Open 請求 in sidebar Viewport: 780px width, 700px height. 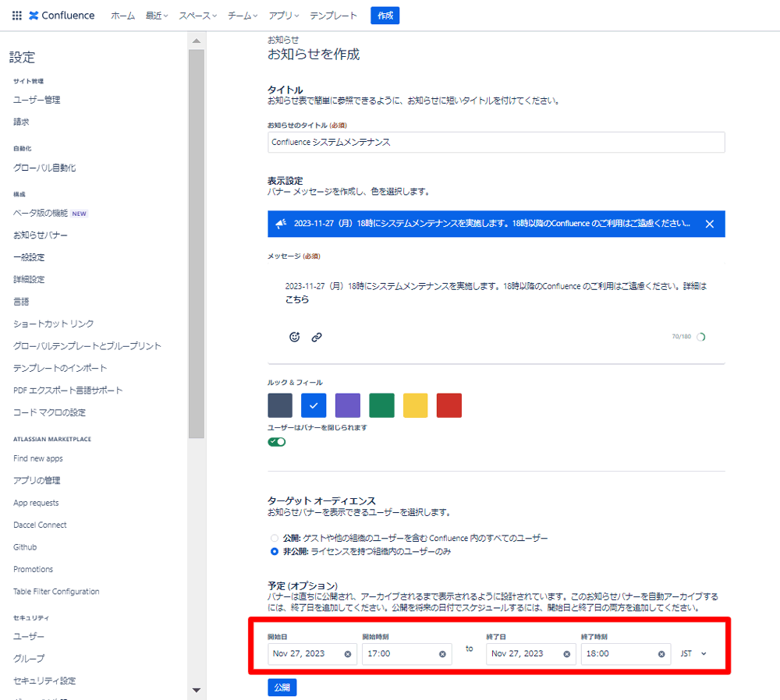21,122
